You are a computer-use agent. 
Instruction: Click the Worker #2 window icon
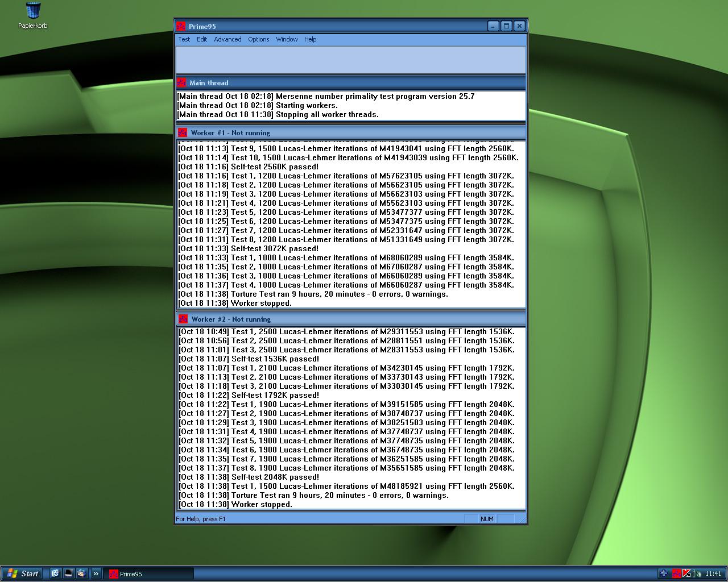coord(183,319)
